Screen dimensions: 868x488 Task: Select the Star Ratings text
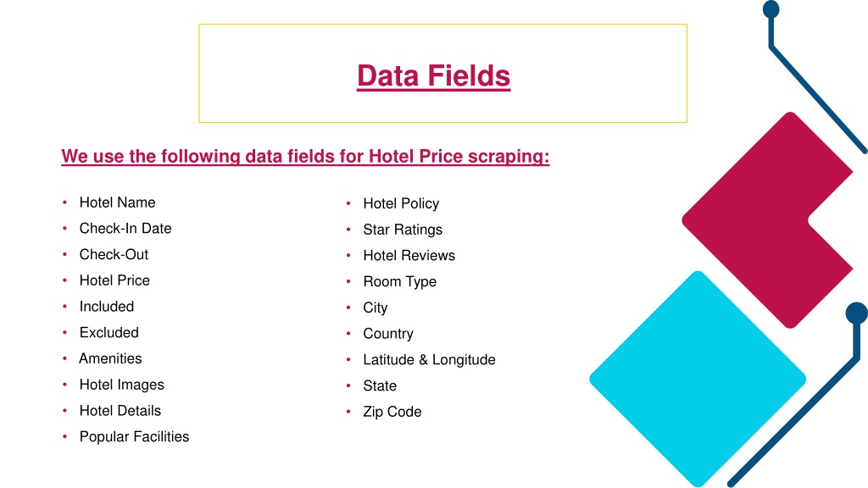tap(403, 230)
